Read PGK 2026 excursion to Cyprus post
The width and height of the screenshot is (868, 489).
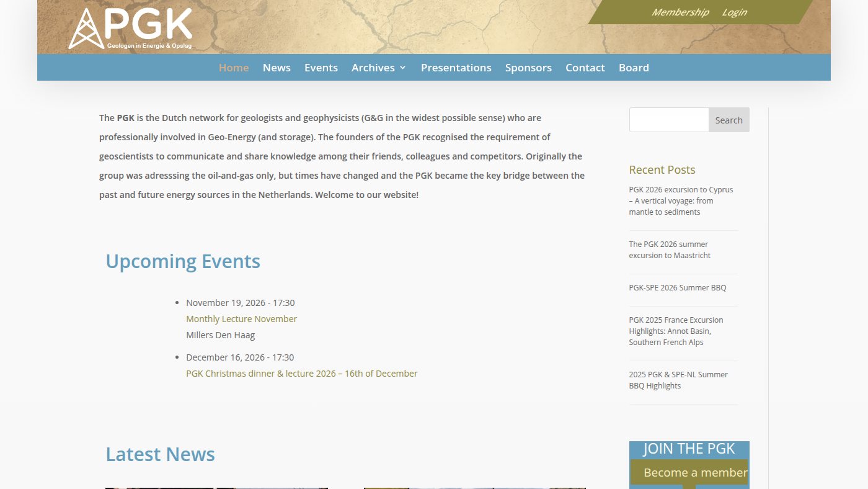coord(681,200)
